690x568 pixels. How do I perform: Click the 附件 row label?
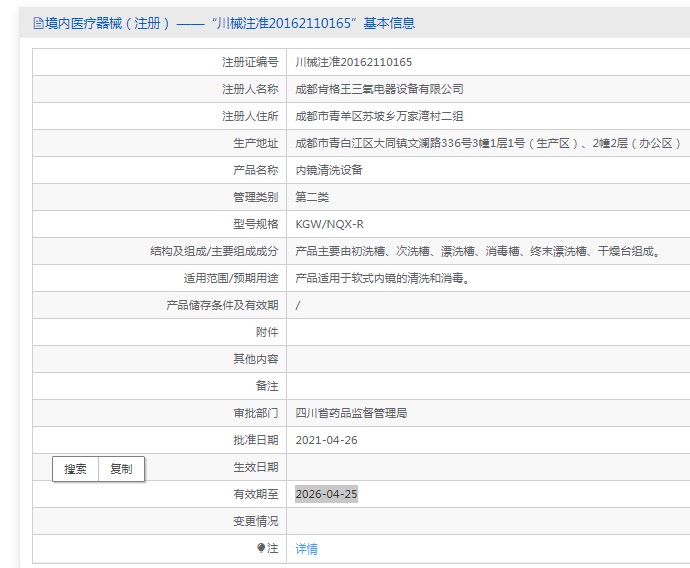coord(267,332)
